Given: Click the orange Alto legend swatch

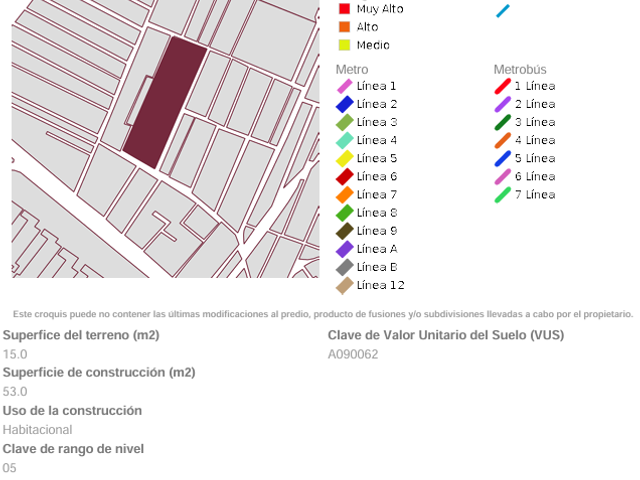Looking at the screenshot, I should (x=344, y=27).
